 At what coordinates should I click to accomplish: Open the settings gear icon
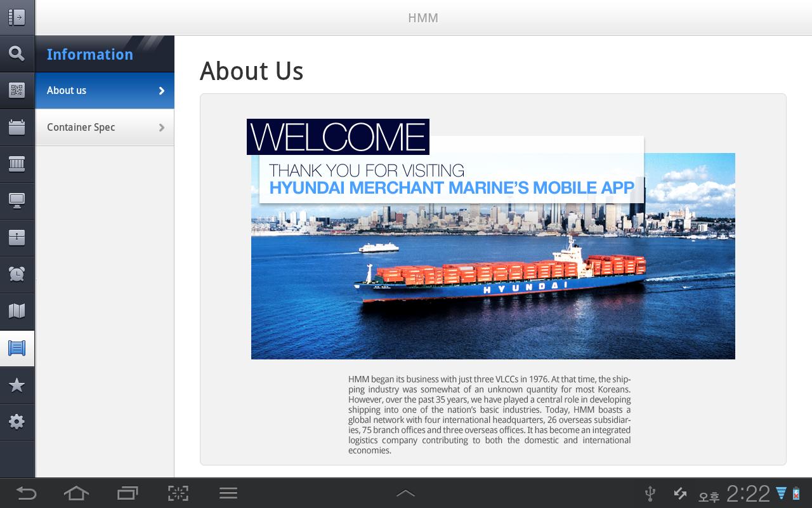[x=17, y=422]
